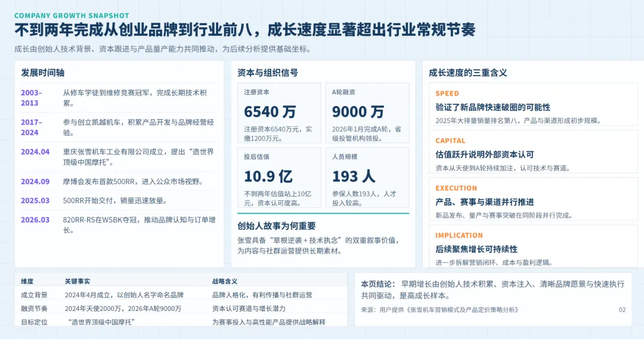This screenshot has height=339, width=644.
Task: Click the 创始人故事为何重要 heading
Action: (277, 226)
